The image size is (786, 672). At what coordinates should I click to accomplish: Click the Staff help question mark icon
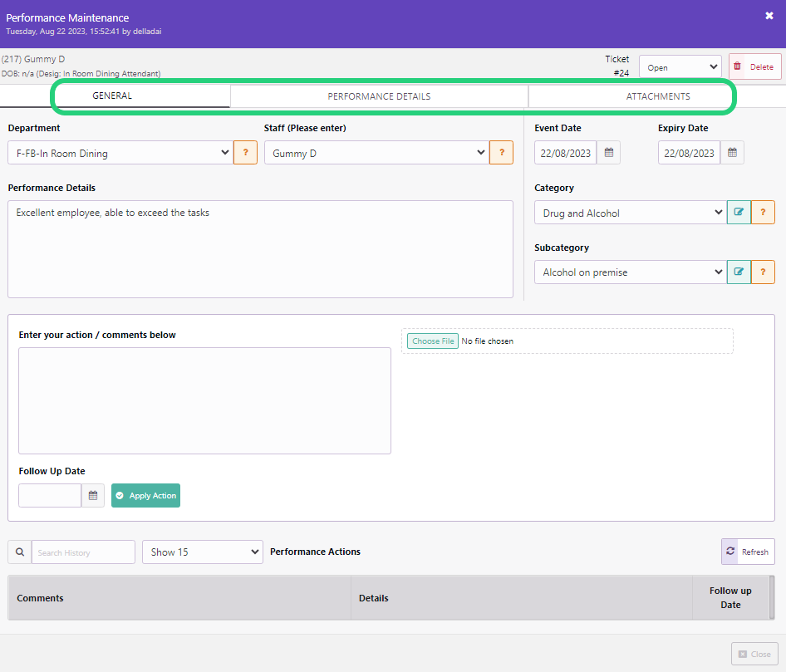[501, 152]
